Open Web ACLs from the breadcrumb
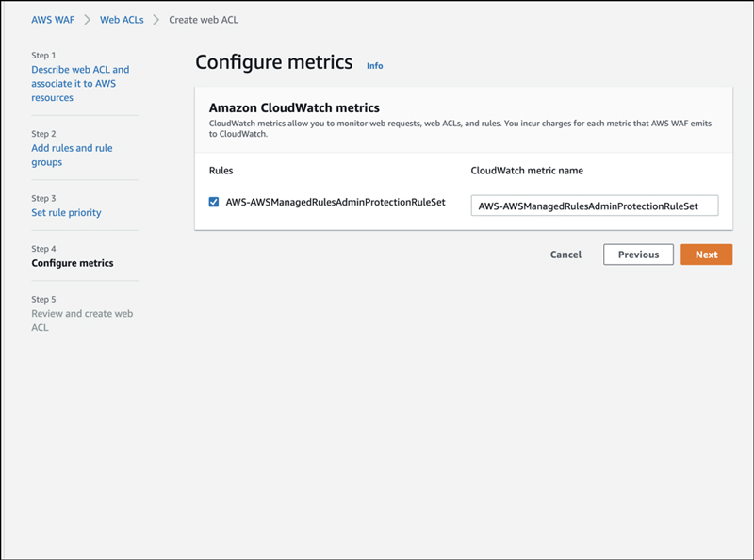Image resolution: width=754 pixels, height=560 pixels. 123,19
